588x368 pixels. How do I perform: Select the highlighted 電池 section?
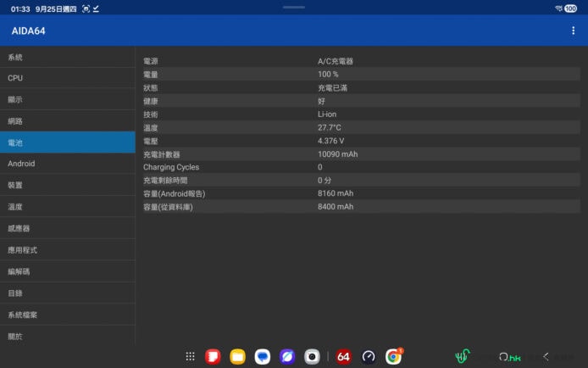pyautogui.click(x=68, y=142)
